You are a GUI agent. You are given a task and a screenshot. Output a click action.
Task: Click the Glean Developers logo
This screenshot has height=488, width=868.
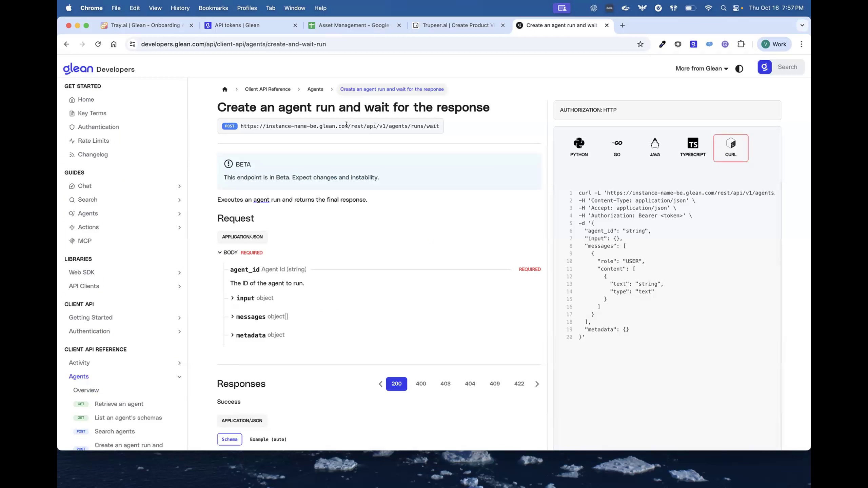tap(99, 68)
